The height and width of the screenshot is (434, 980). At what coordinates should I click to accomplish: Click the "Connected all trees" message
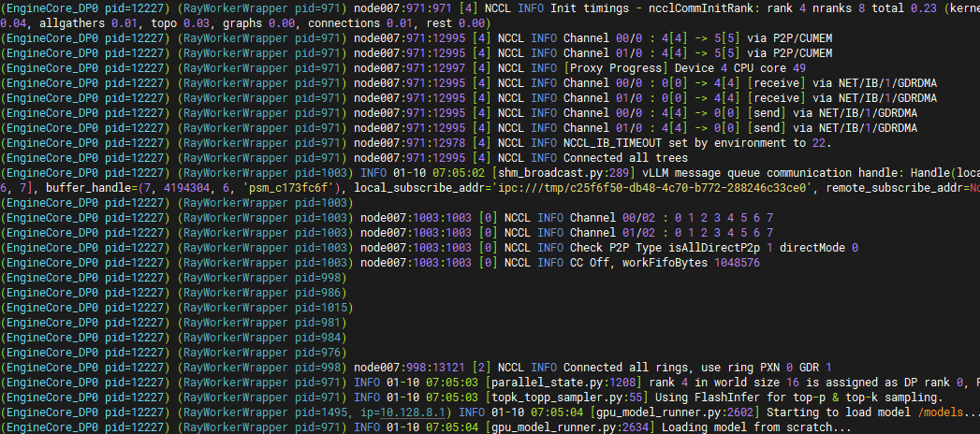[626, 158]
